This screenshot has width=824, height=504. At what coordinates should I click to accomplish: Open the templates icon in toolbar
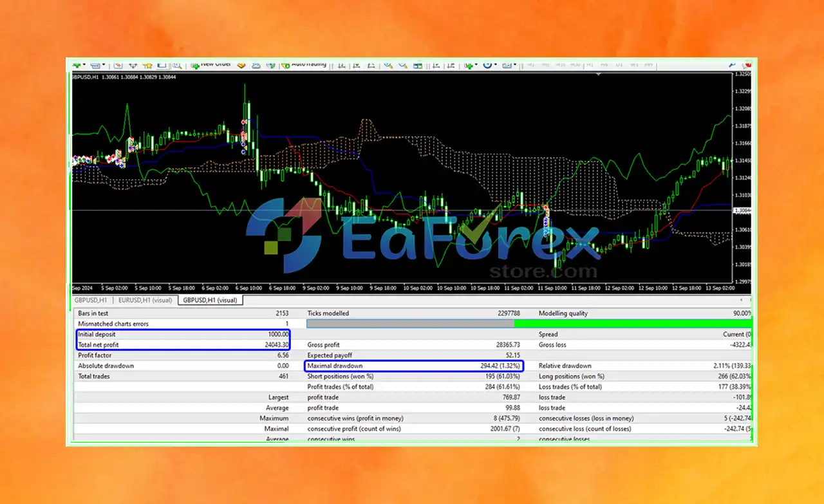(507, 64)
